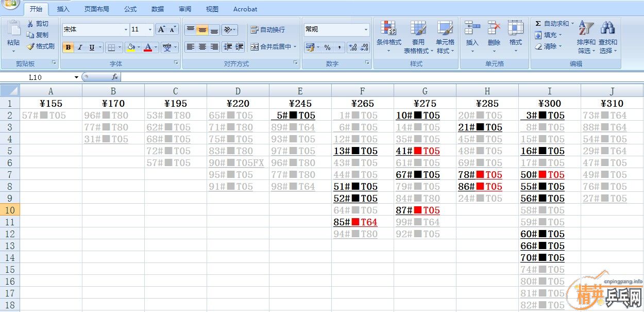Screen dimensions: 644x312
Task: Open the font name dropdown showing 宋体
Action: pyautogui.click(x=126, y=29)
